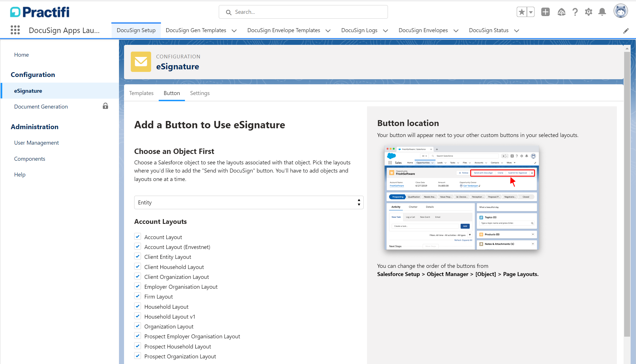Click the user avatar profile icon

620,11
